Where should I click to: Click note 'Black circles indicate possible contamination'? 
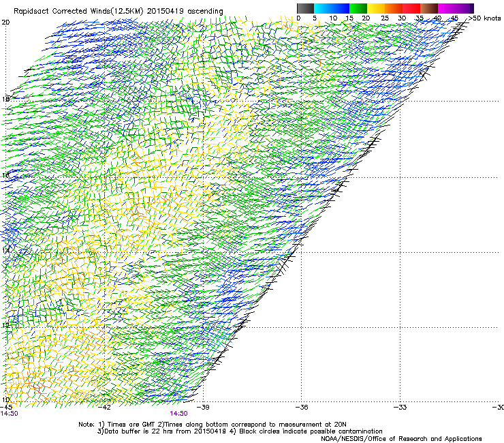(311, 431)
